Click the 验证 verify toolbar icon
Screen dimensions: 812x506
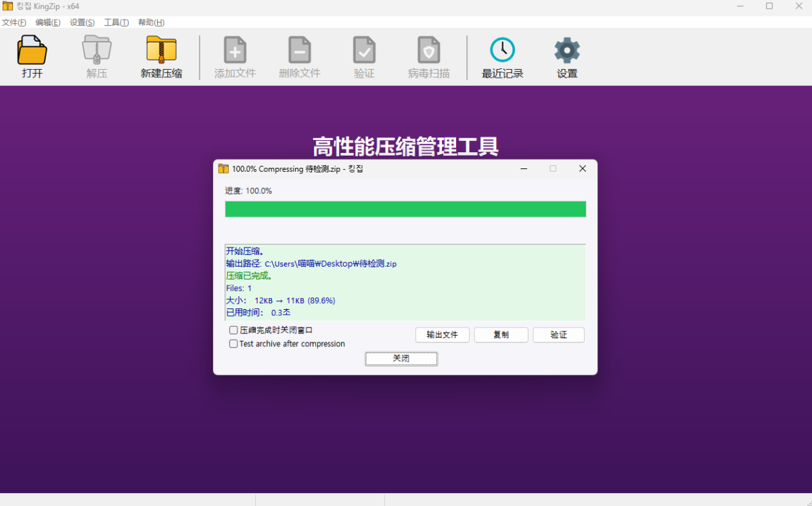pyautogui.click(x=364, y=50)
